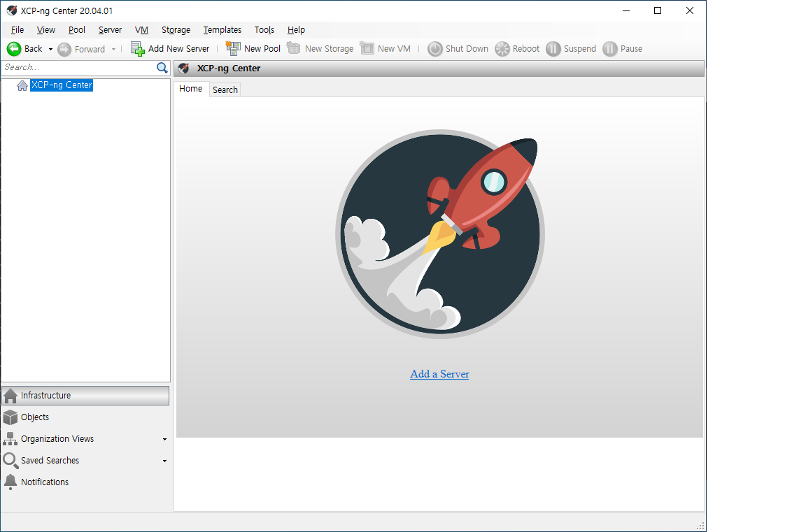806x532 pixels.
Task: Click the Suspend label
Action: [580, 49]
